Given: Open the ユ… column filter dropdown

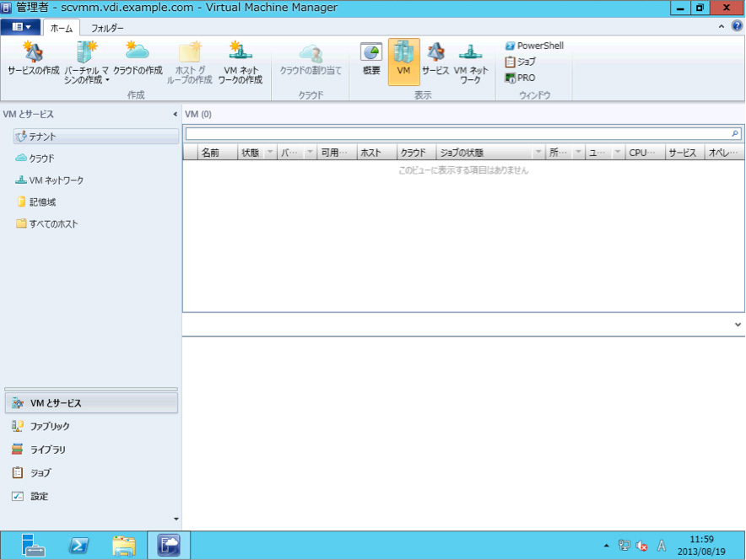Looking at the screenshot, I should 618,152.
